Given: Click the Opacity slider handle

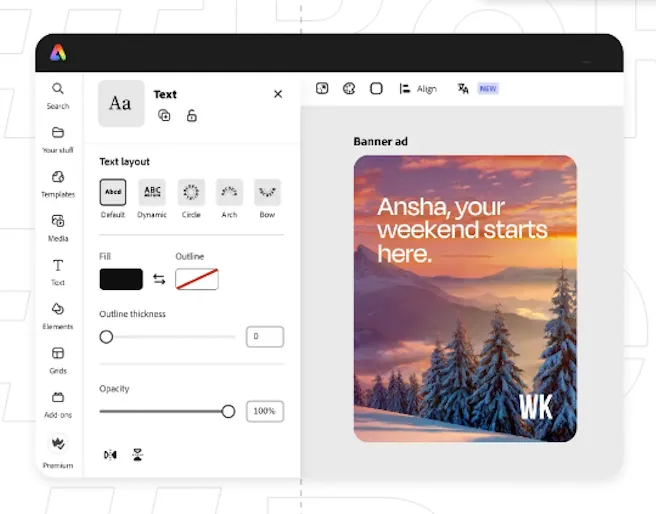Looking at the screenshot, I should click(x=228, y=411).
